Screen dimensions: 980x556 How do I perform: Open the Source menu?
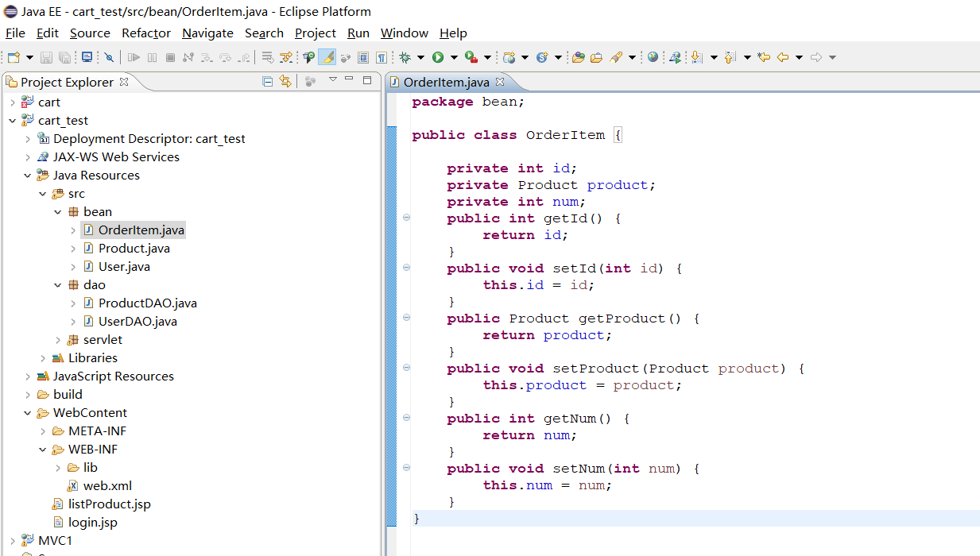coord(90,33)
